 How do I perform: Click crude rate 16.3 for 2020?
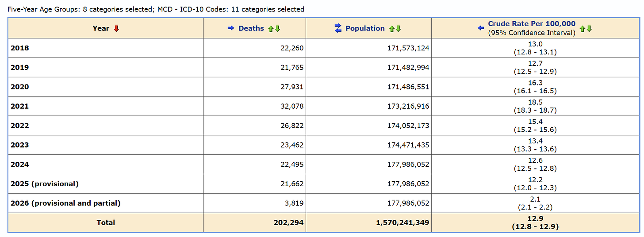pos(535,83)
